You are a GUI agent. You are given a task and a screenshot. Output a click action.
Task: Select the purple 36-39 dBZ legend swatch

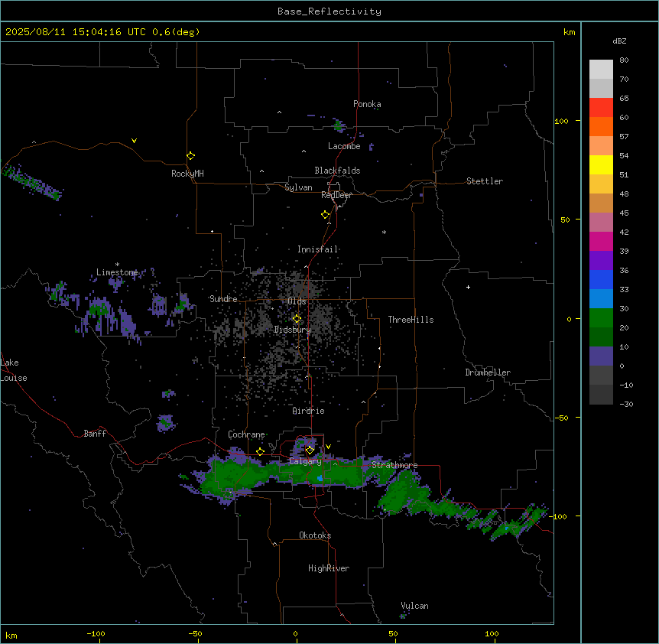[601, 260]
